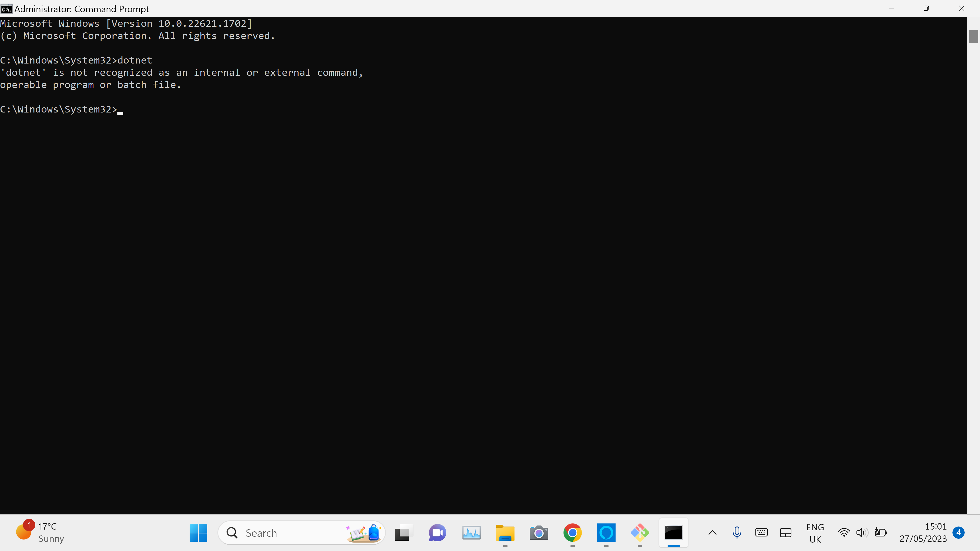
Task: Open notifications via the badge showing 4
Action: click(959, 532)
